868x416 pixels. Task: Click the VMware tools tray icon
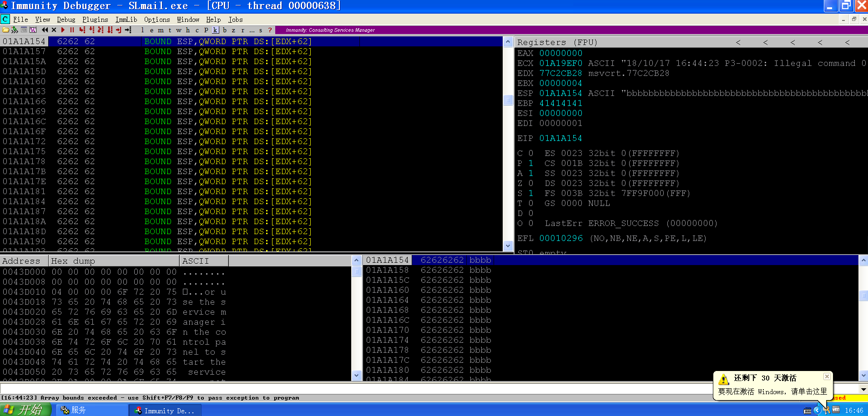[836, 410]
